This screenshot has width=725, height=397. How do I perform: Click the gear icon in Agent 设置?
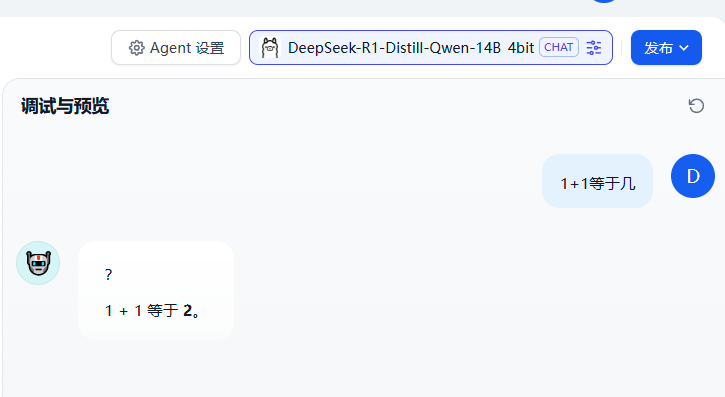pyautogui.click(x=136, y=48)
